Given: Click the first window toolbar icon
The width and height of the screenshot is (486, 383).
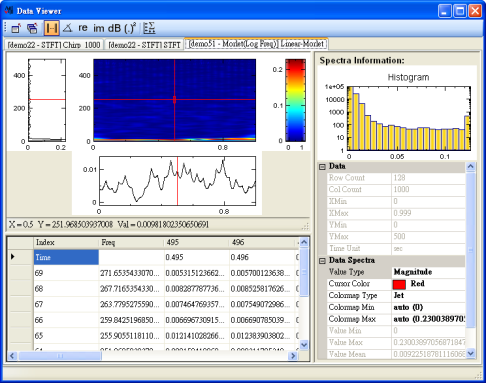Looking at the screenshot, I should click(16, 28).
